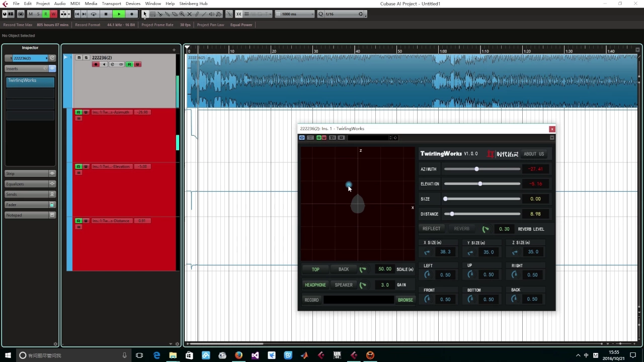Open the Azimuth automation parameter dropdown
This screenshot has height=362, width=644.
(x=112, y=112)
